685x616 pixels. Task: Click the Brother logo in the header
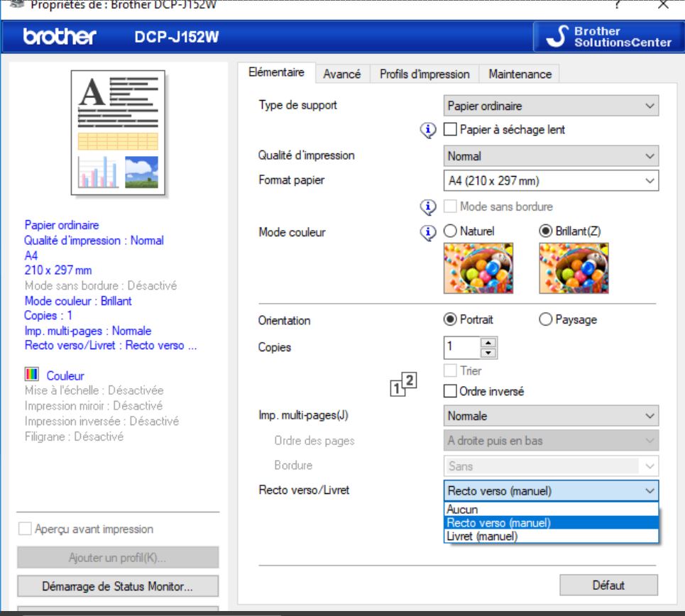tap(60, 37)
